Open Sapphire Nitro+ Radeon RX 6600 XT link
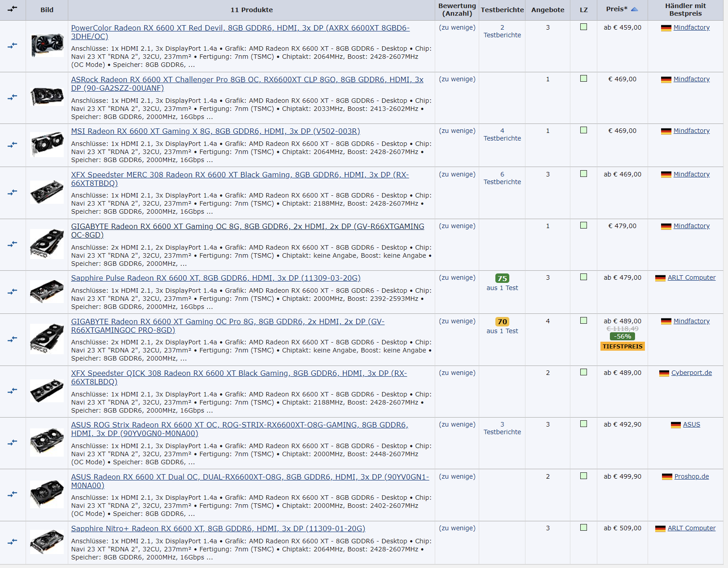This screenshot has width=728, height=568. [218, 528]
